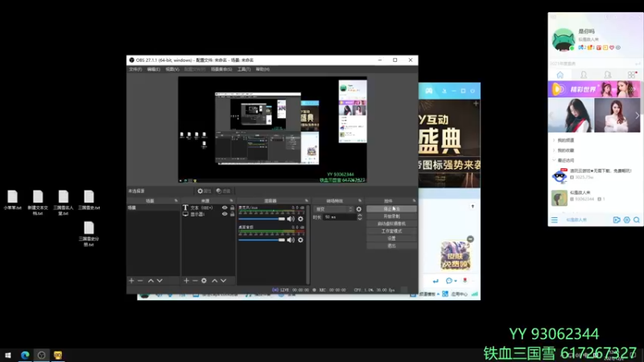Click game controller icon in YY channel window
The image size is (644, 362).
point(429,91)
